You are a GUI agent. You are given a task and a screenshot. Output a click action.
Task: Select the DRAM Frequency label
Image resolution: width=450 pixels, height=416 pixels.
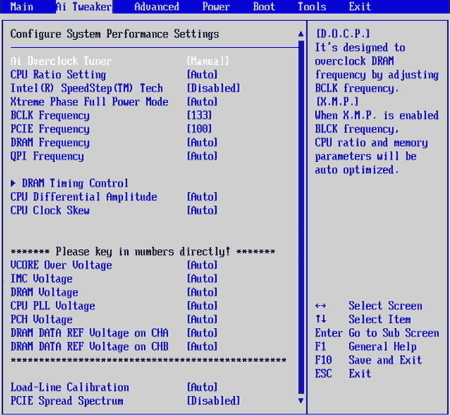pyautogui.click(x=50, y=143)
